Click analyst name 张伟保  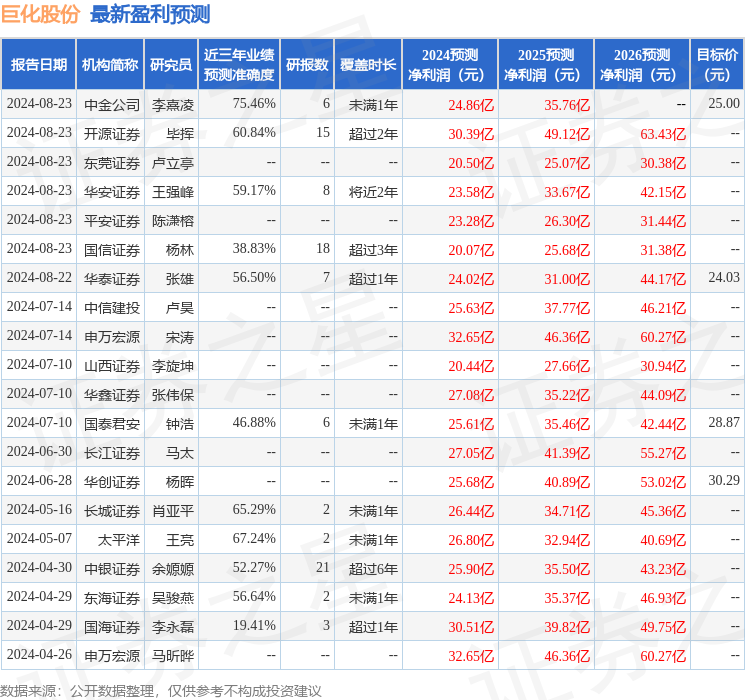(x=173, y=395)
